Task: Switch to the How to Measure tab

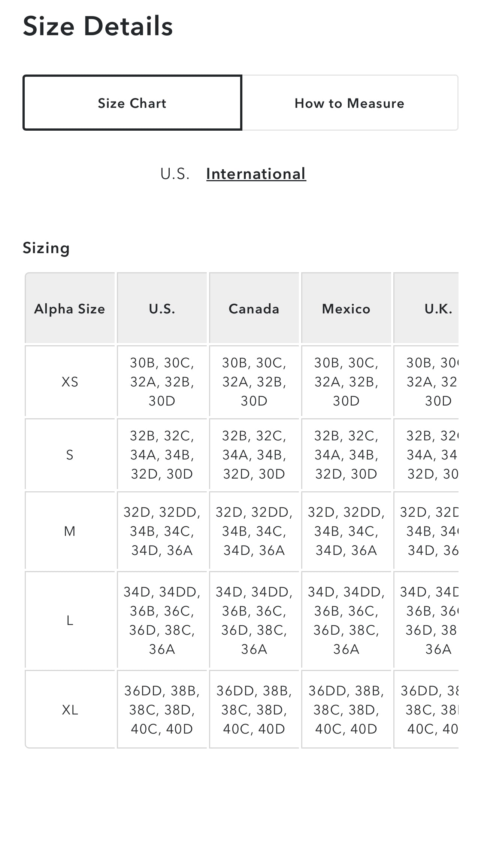Action: pyautogui.click(x=350, y=103)
